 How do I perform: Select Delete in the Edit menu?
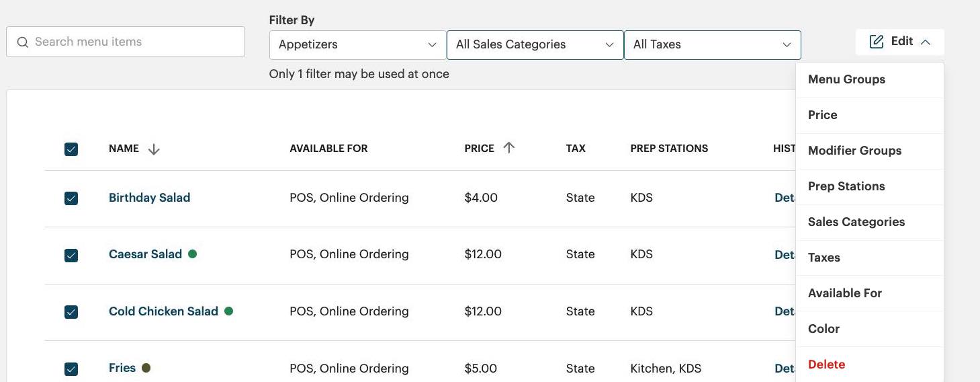click(826, 365)
